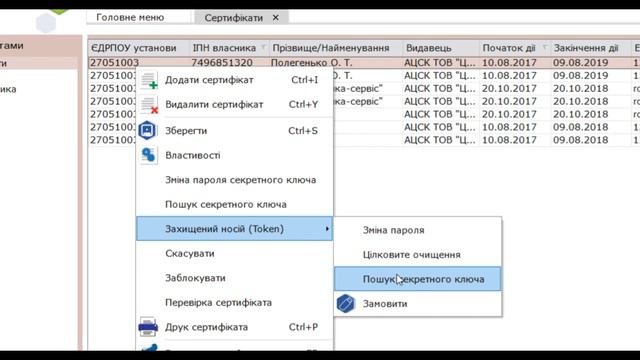Choose Цілковите очищення in the Token submenu
Screen dimensions: 640x360
pyautogui.click(x=418, y=255)
